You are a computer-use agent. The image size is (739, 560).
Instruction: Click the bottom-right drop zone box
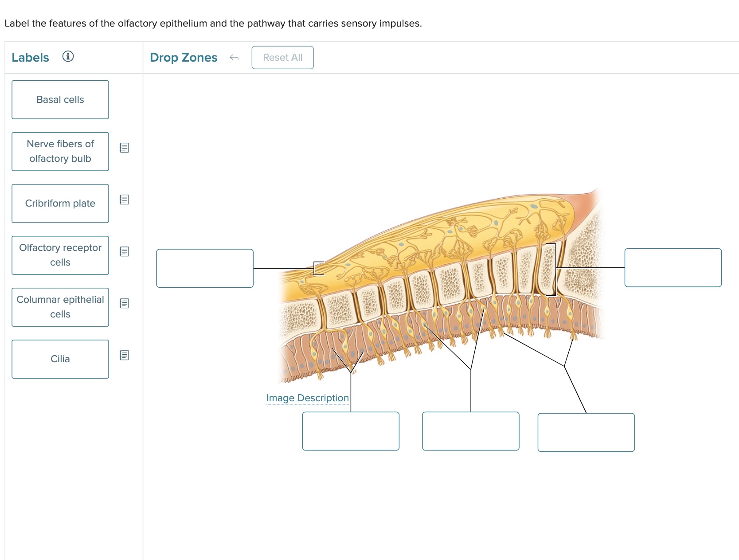586,432
